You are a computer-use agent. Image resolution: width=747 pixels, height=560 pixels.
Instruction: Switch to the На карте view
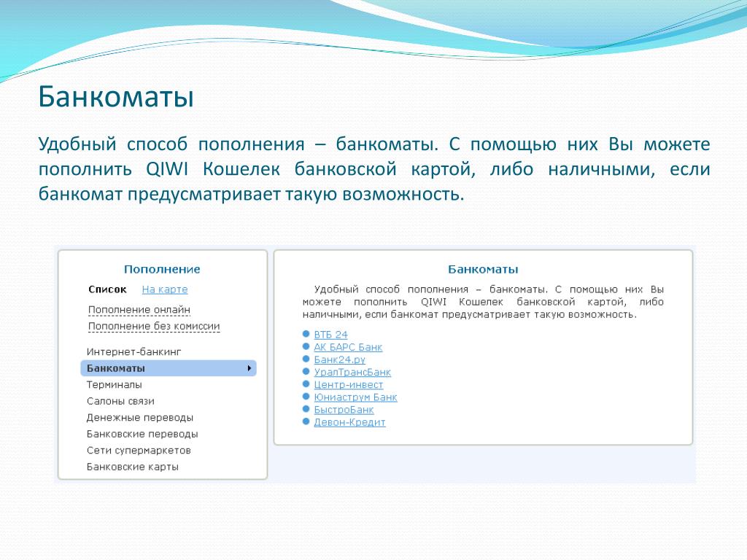click(165, 289)
